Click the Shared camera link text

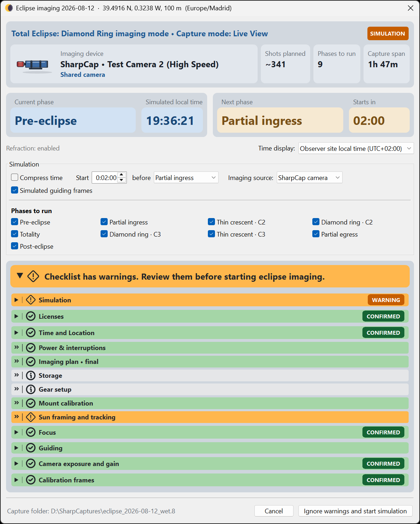pos(83,75)
